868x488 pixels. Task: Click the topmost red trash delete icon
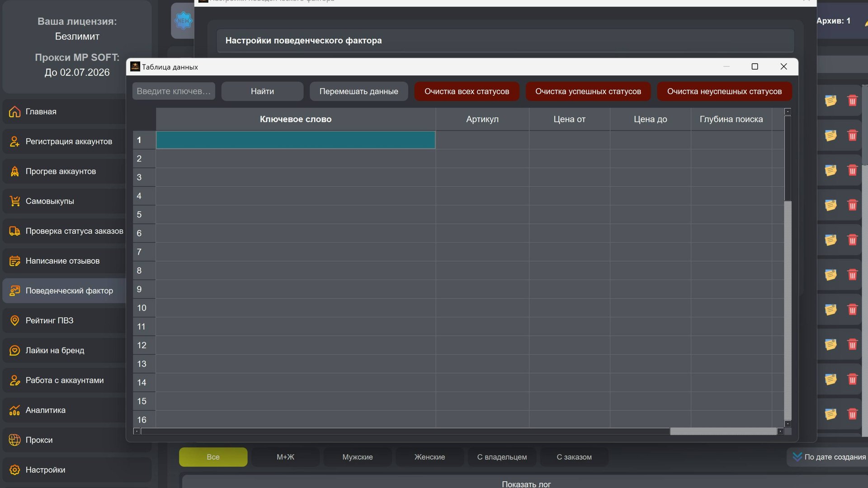coord(852,100)
